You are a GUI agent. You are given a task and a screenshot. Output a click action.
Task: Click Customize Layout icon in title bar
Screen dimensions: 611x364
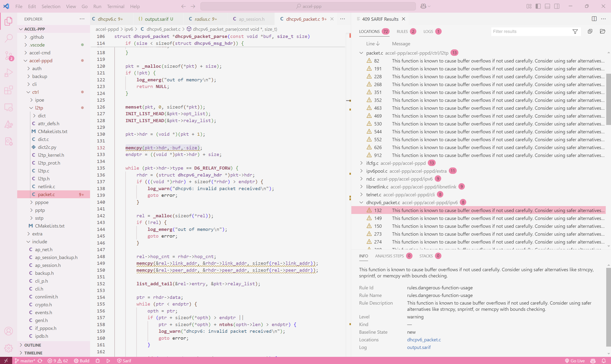529,6
